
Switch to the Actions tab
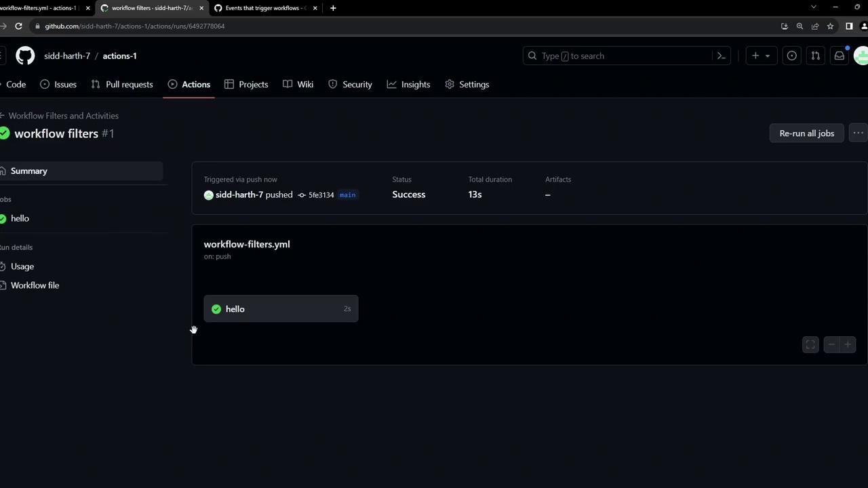[189, 84]
